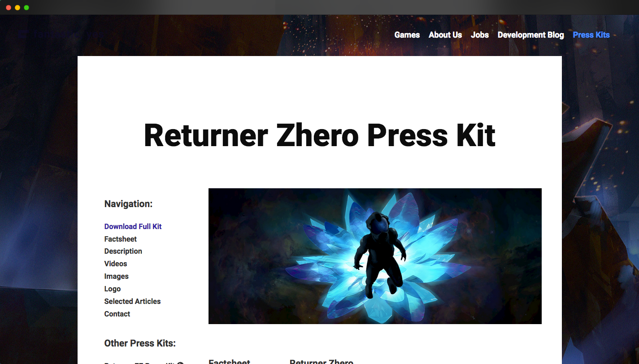Image resolution: width=639 pixels, height=364 pixels.
Task: Click the red close window button
Action: tap(9, 8)
